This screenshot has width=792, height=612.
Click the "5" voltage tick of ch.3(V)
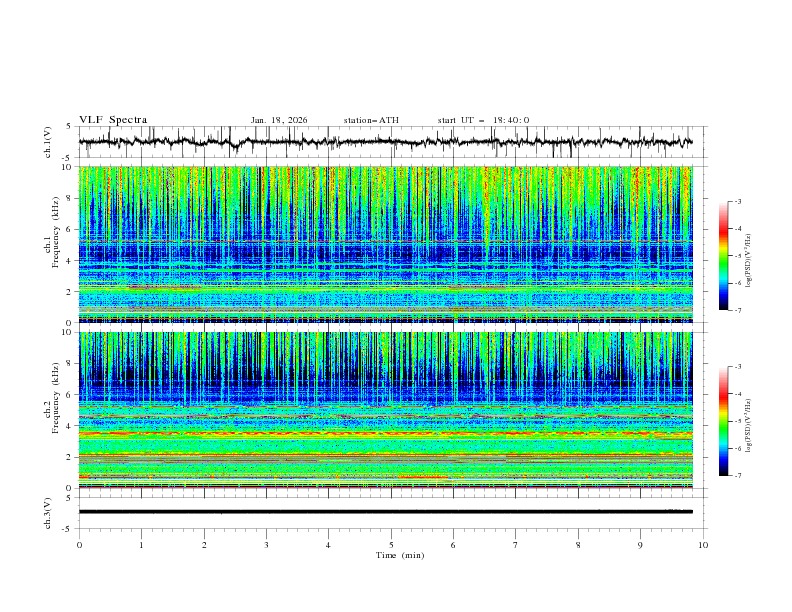69,497
